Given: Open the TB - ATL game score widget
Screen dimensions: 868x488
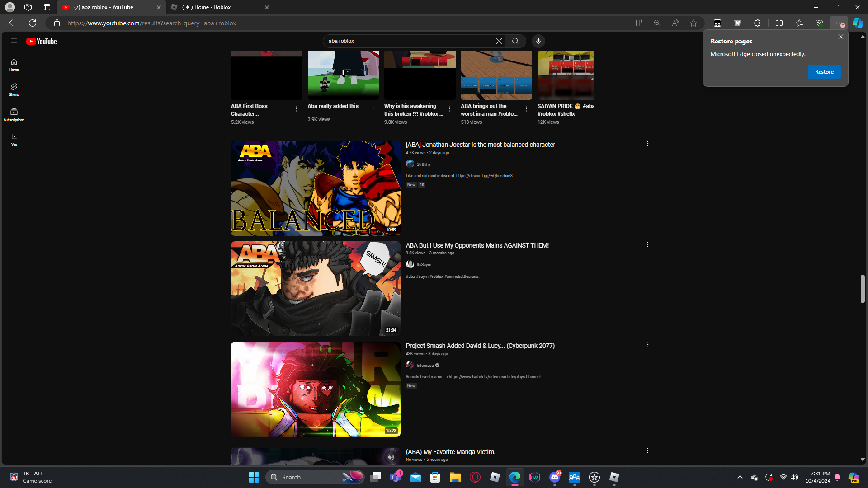Looking at the screenshot, I should point(31,477).
